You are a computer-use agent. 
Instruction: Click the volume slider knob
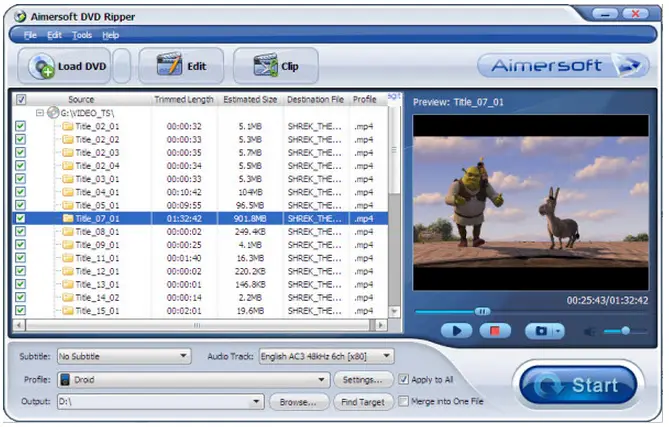click(x=625, y=331)
